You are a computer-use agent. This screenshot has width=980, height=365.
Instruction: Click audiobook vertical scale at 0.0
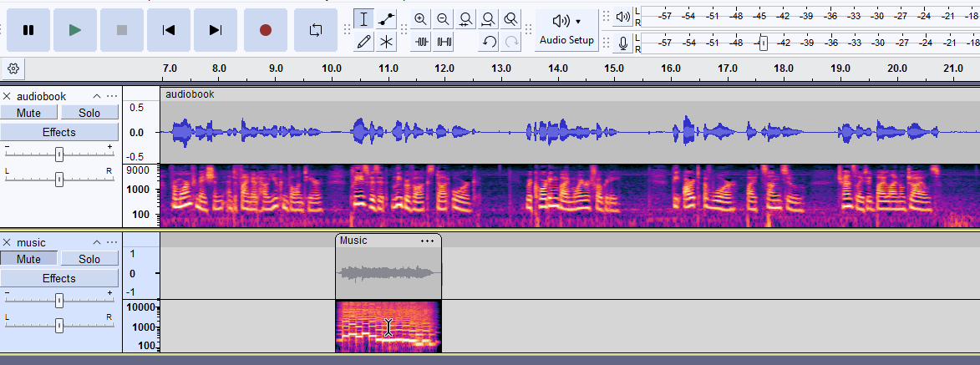138,133
